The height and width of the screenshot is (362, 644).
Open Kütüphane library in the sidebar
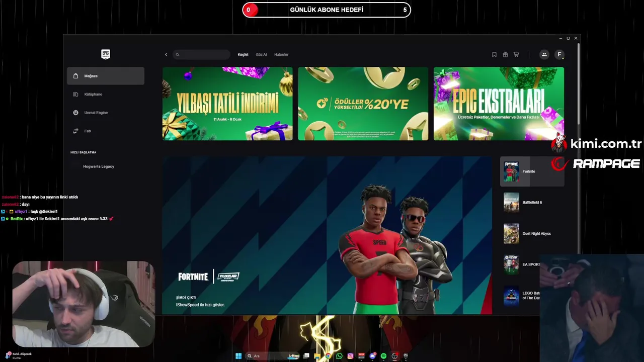pos(106,94)
